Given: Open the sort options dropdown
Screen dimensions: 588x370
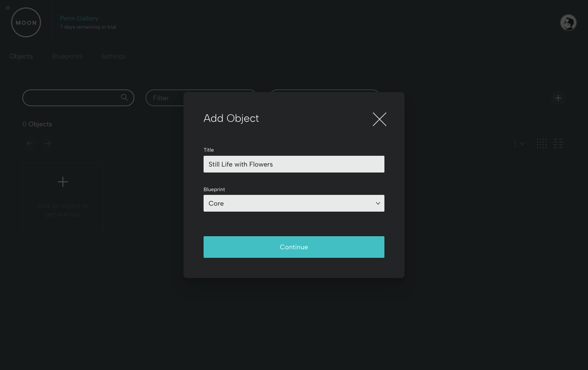Looking at the screenshot, I should pos(520,143).
